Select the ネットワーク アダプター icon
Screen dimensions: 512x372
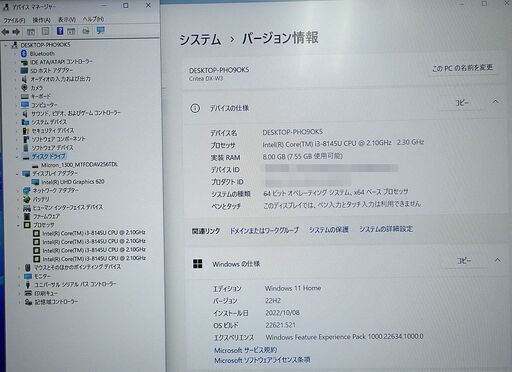[27, 190]
